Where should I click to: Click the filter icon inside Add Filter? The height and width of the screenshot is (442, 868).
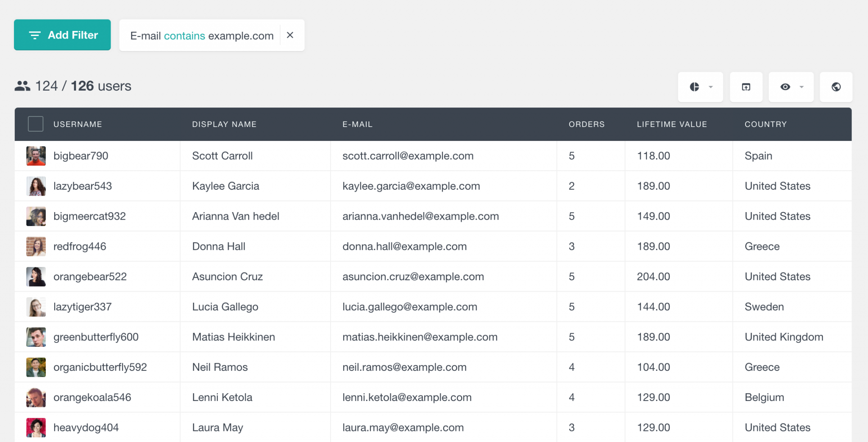tap(35, 35)
